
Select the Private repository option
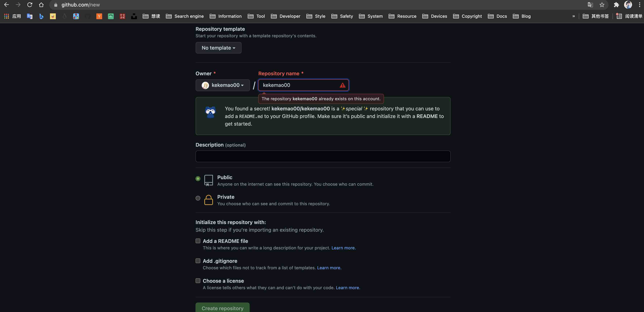pyautogui.click(x=198, y=198)
